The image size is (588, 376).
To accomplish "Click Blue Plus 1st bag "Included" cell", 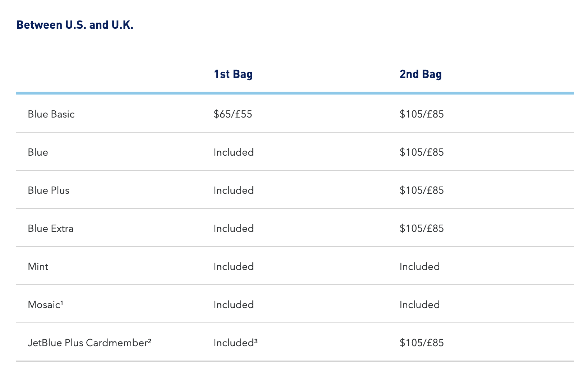I will pos(234,191).
